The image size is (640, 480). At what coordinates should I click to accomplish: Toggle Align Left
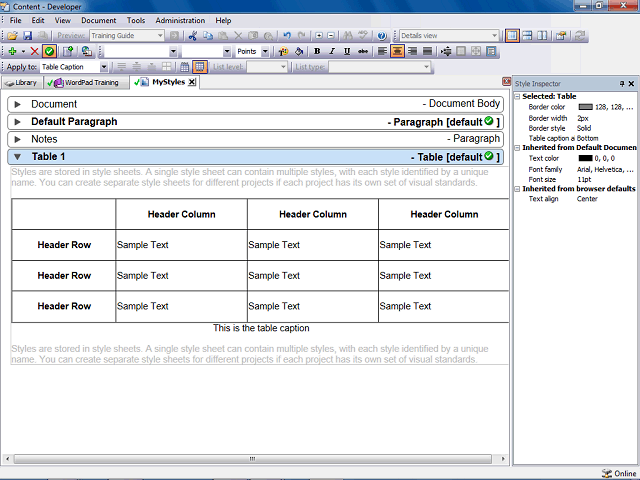[382, 51]
